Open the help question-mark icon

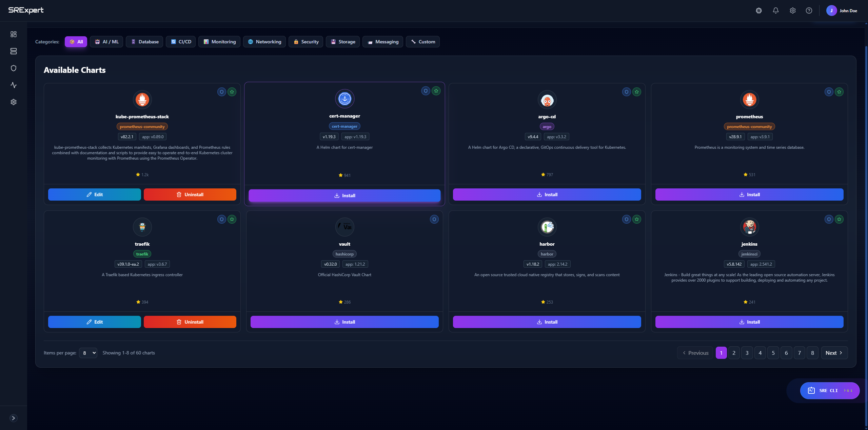[x=809, y=11]
